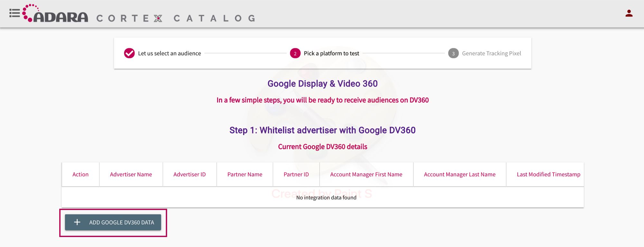Sort by Account Manager Last Name column
This screenshot has width=644, height=247.
[459, 174]
